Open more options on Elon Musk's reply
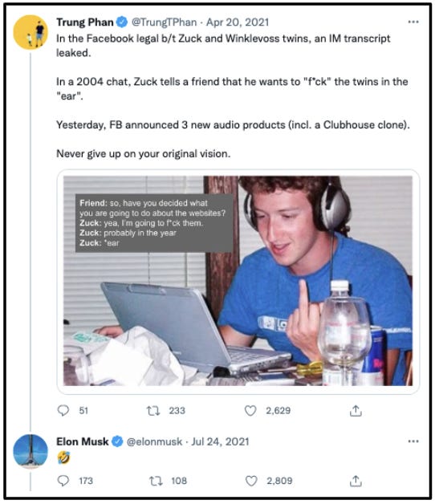 [413, 441]
